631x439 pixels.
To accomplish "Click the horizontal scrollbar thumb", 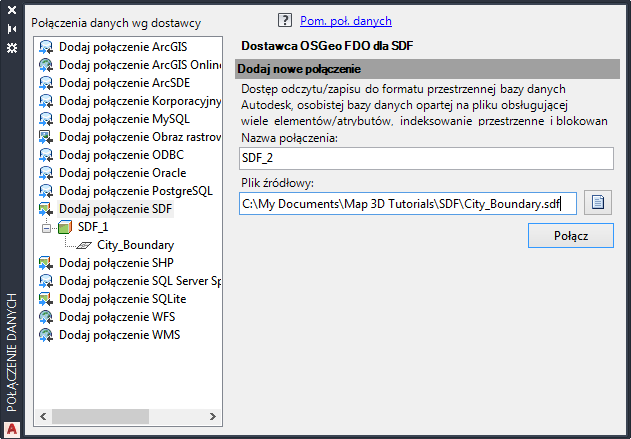I will tap(100, 416).
